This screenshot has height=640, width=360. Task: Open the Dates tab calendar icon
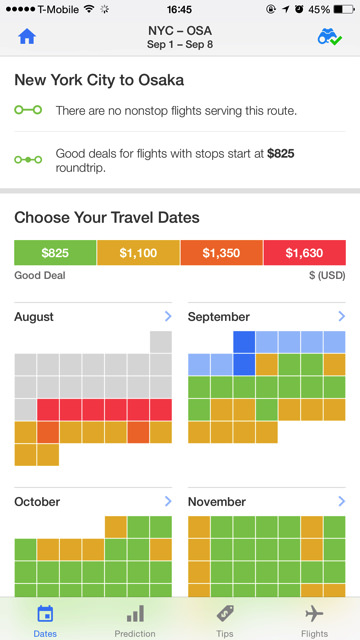click(45, 613)
